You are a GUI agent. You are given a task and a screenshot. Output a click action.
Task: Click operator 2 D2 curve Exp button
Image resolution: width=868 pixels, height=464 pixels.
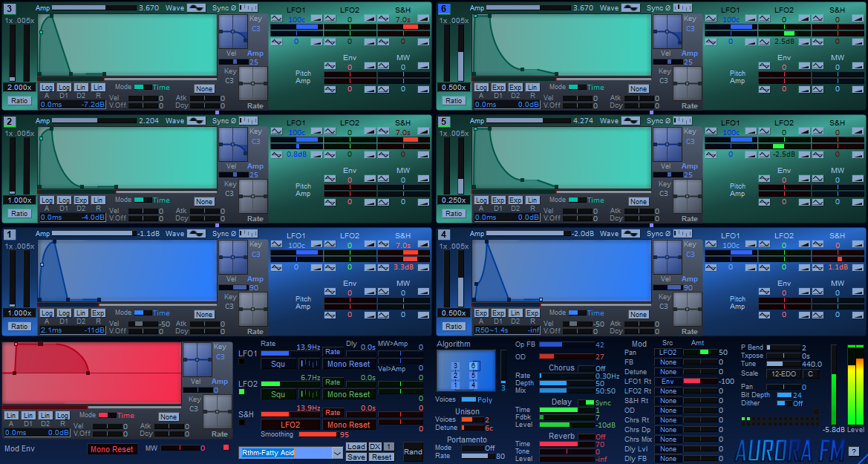click(x=81, y=200)
